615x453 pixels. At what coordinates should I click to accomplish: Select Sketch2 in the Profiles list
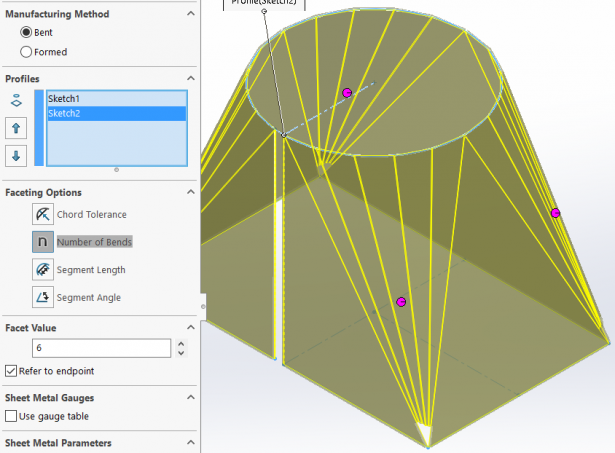(116, 113)
